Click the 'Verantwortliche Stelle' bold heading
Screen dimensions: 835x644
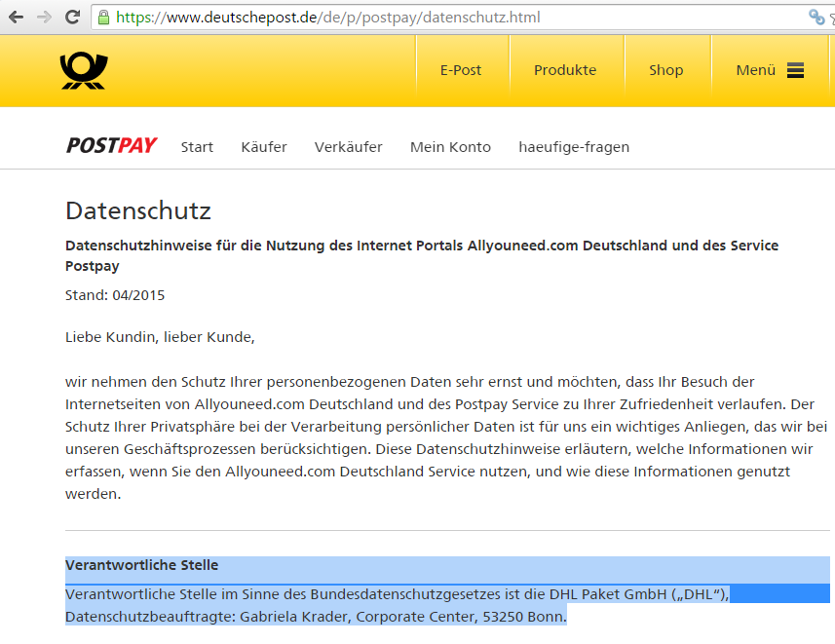coord(141,565)
